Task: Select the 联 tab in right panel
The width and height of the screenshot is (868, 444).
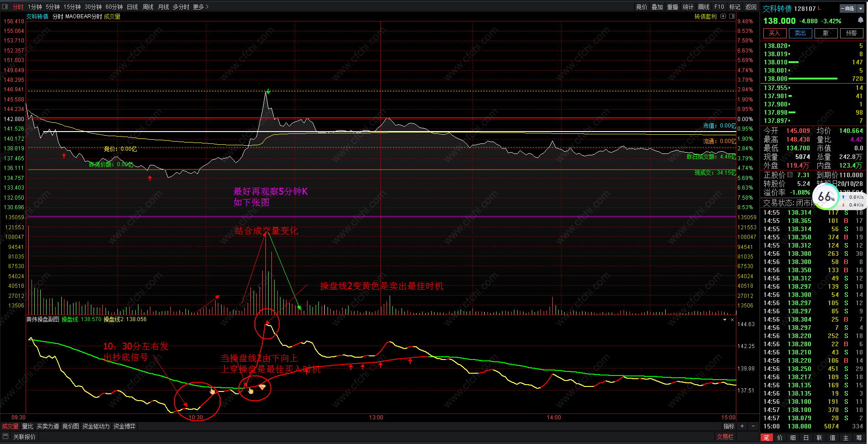Action: [820, 438]
